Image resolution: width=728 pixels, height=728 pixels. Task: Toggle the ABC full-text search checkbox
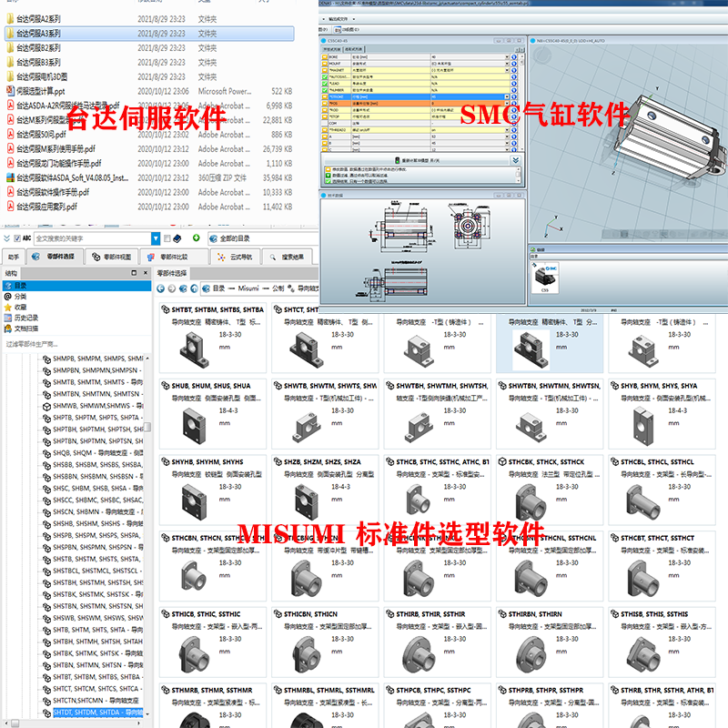tap(17, 238)
